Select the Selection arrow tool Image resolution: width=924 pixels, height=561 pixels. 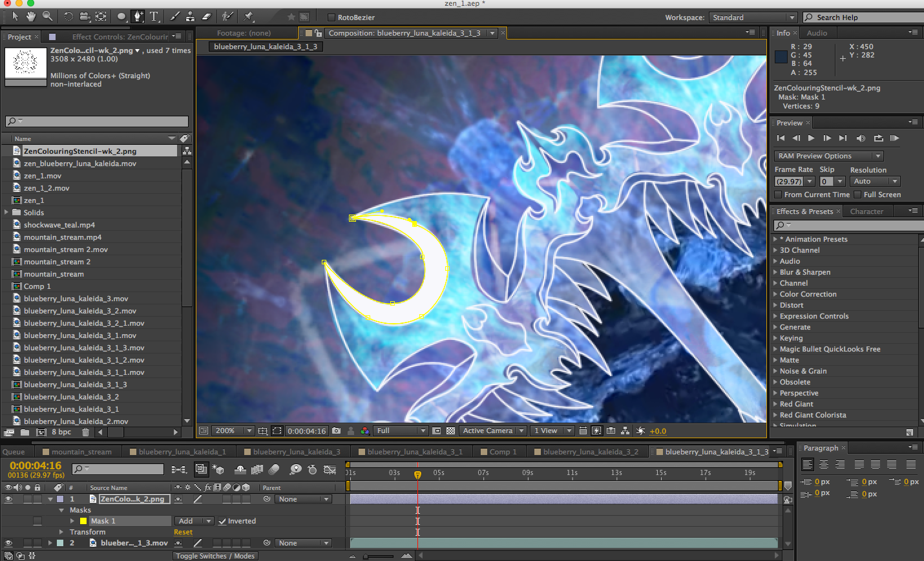(x=15, y=16)
